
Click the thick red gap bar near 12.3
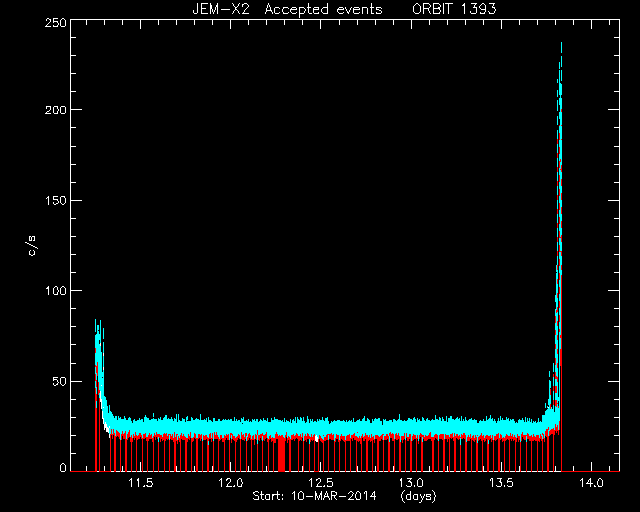281,456
